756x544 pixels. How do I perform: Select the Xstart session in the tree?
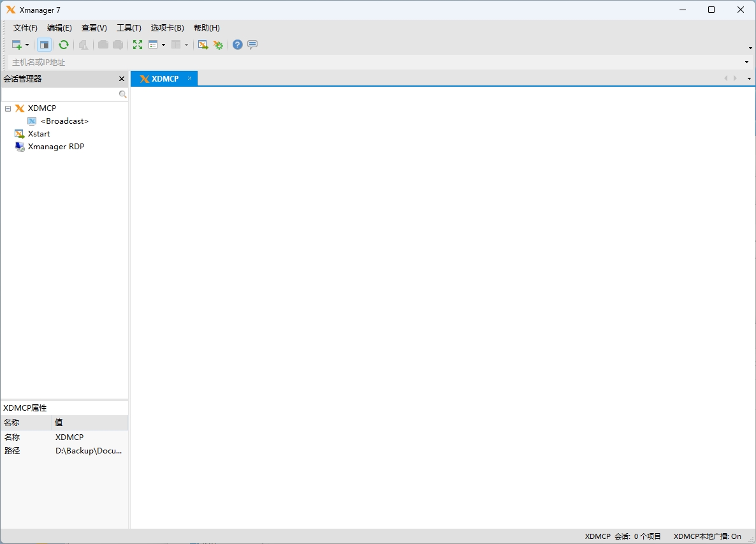point(40,133)
